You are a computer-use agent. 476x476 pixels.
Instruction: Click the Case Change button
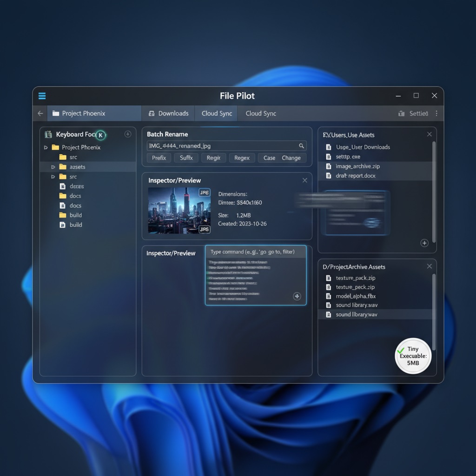(282, 158)
